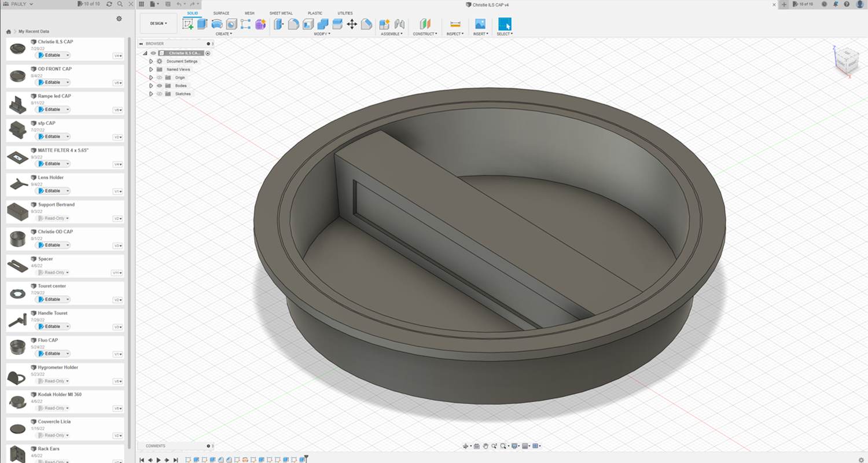Toggle visibility of the Bodies folder

pyautogui.click(x=159, y=86)
